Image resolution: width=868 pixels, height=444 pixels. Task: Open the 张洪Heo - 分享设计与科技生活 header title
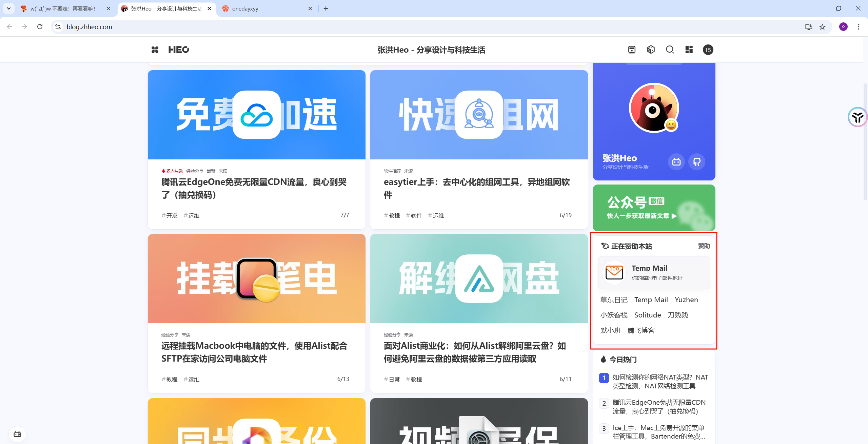(x=431, y=50)
